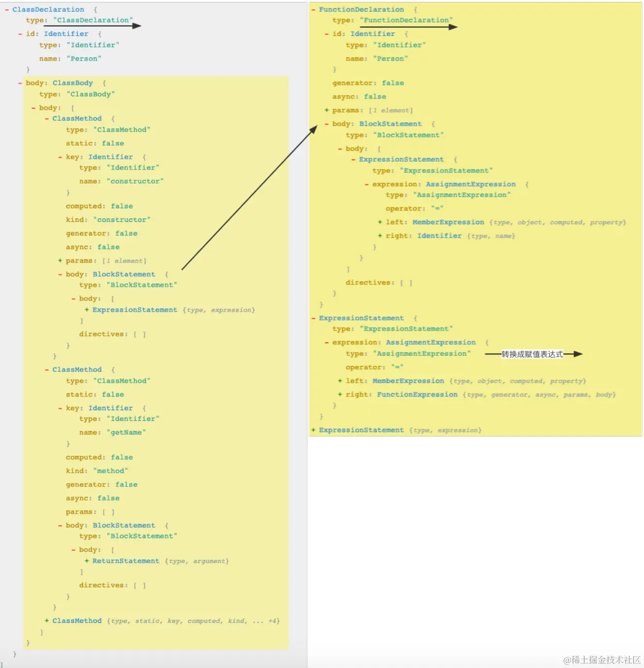Expand the ExpressionStatement {type, expression} in ClassDeclaration tree
644x668 pixels.
click(x=87, y=310)
